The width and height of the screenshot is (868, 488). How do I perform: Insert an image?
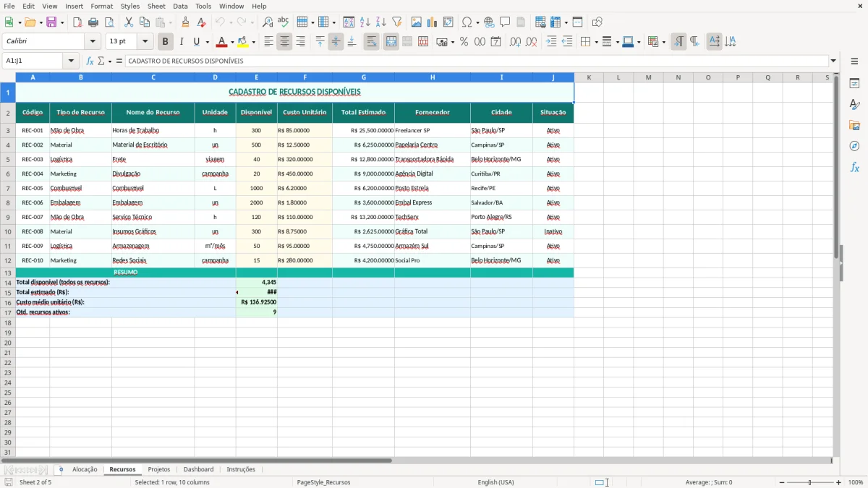417,22
